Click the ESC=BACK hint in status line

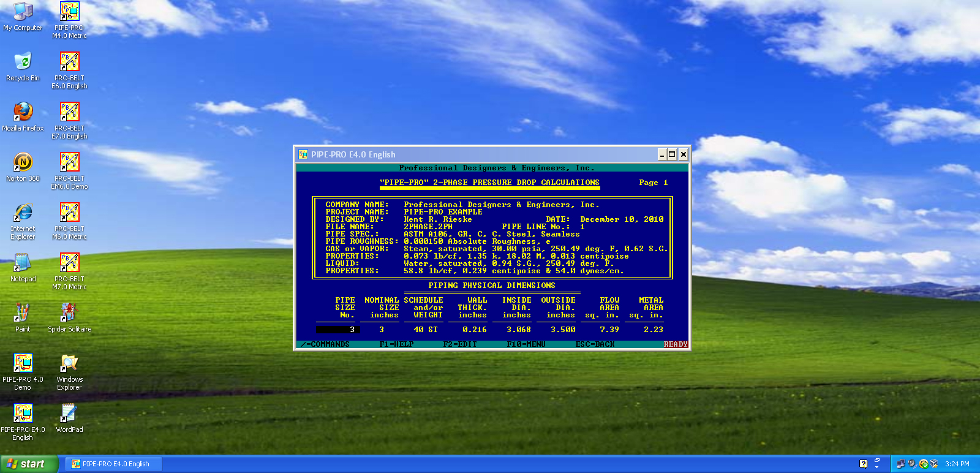tap(595, 344)
